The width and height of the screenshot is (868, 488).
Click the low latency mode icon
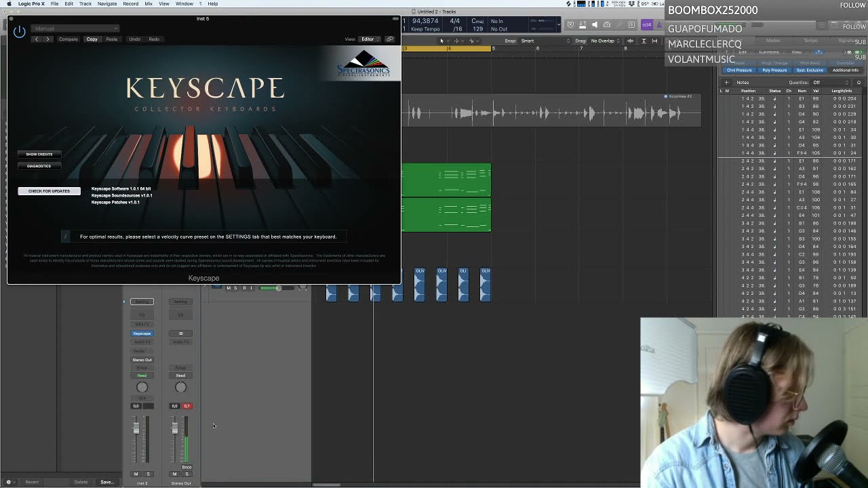coord(583,25)
